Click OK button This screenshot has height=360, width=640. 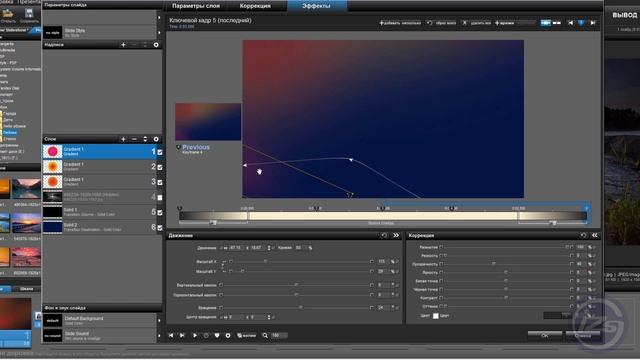545,336
